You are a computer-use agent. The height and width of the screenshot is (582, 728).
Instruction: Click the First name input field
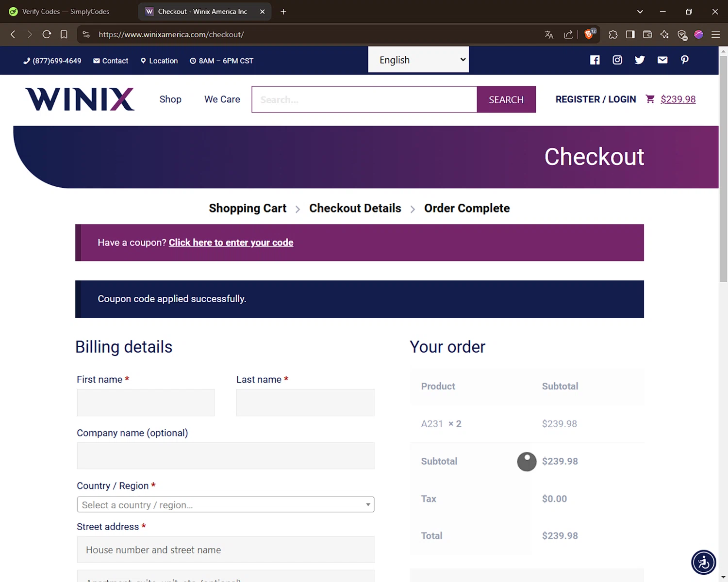point(146,403)
